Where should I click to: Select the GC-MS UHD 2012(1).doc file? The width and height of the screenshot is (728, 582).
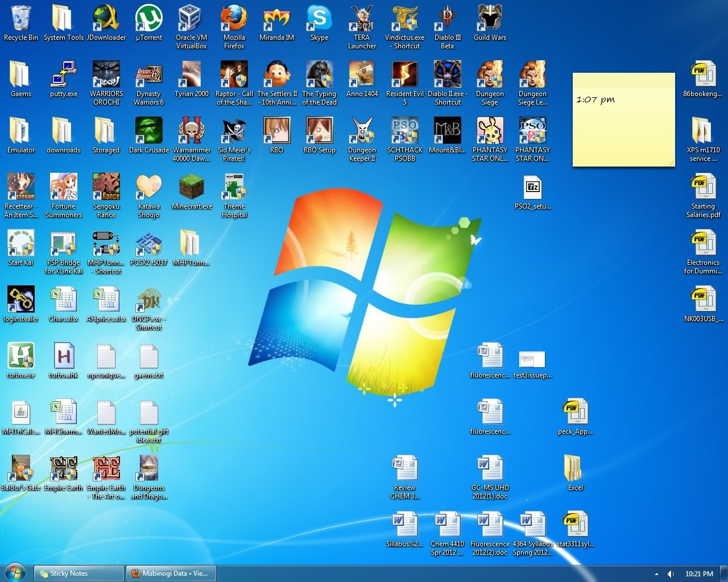pos(490,468)
